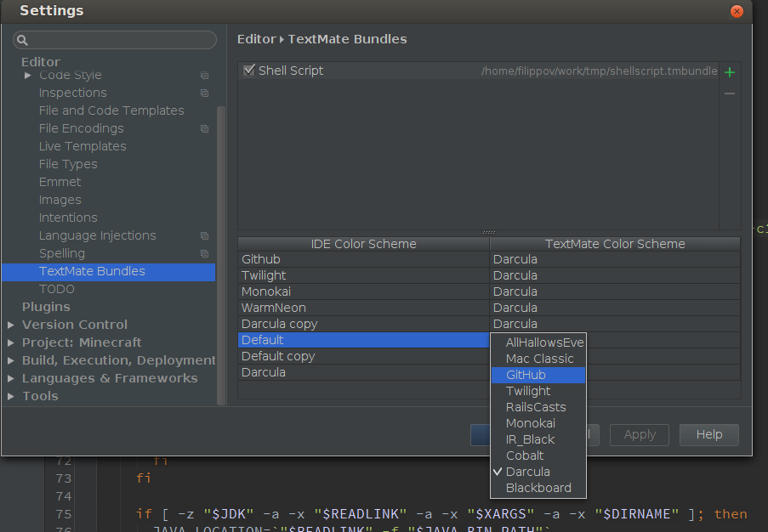The height and width of the screenshot is (532, 768).
Task: Choose Monokai in the scheme dropdown list
Action: pyautogui.click(x=538, y=423)
